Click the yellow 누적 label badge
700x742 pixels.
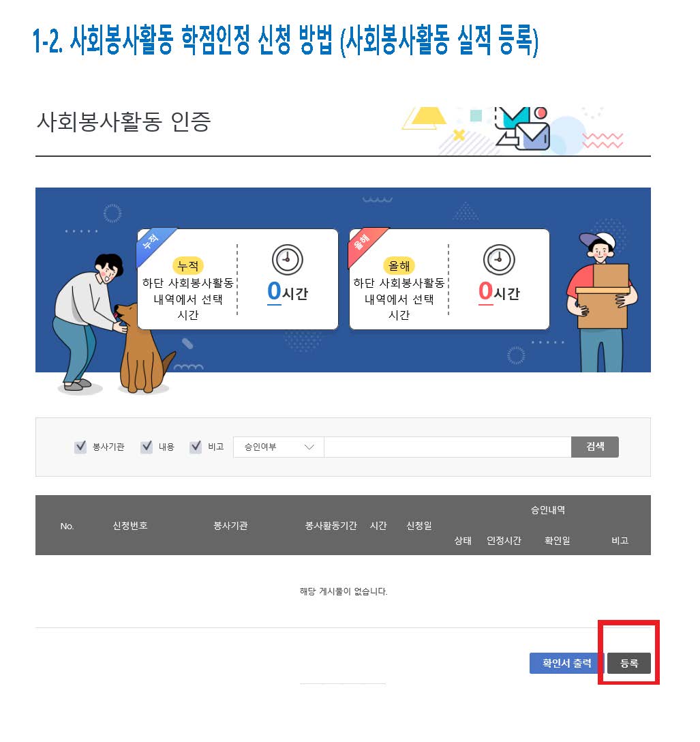click(187, 266)
